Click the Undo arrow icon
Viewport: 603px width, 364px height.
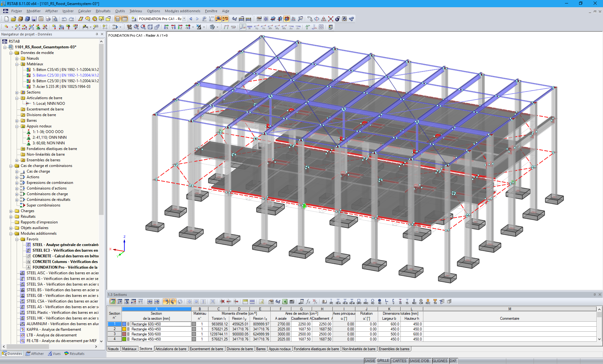(x=64, y=19)
